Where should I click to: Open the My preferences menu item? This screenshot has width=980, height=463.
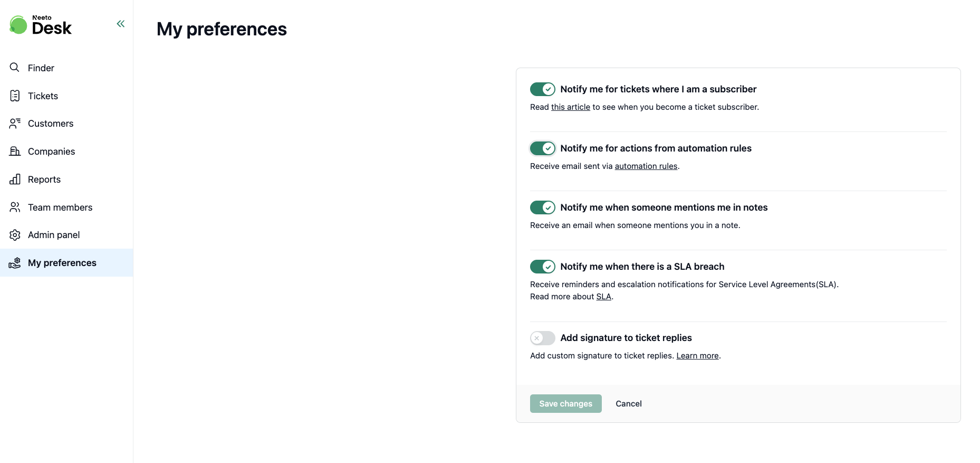point(62,263)
